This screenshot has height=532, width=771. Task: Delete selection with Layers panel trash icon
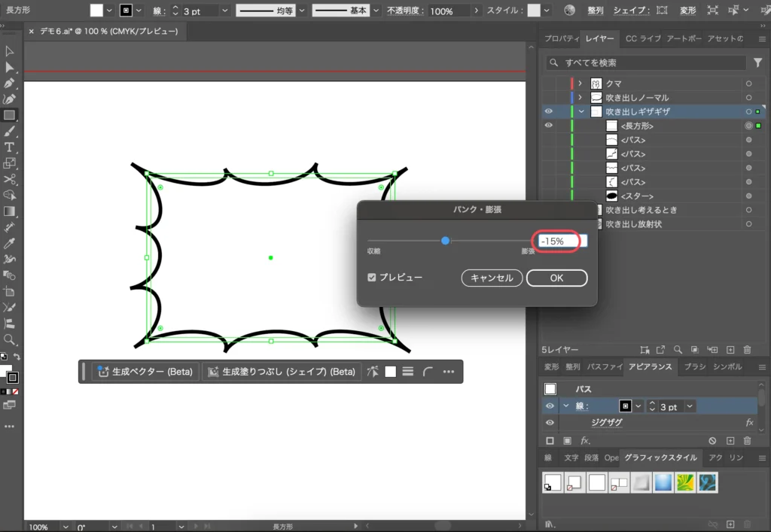(x=747, y=350)
